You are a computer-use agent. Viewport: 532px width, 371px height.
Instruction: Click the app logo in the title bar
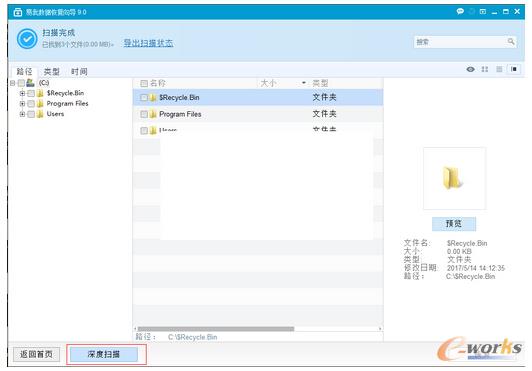pos(18,12)
